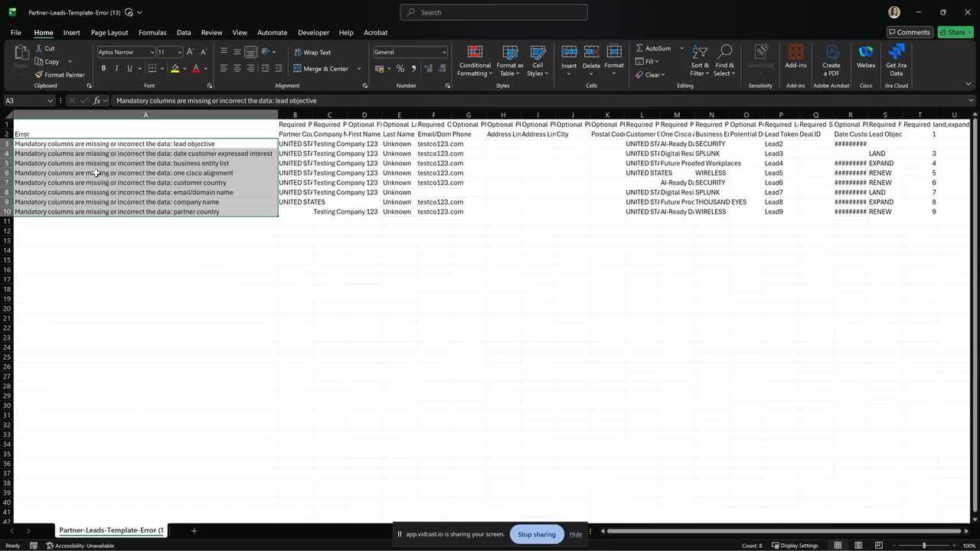Click Create a PDF icon
The width and height of the screenshot is (980, 551).
[x=831, y=52]
